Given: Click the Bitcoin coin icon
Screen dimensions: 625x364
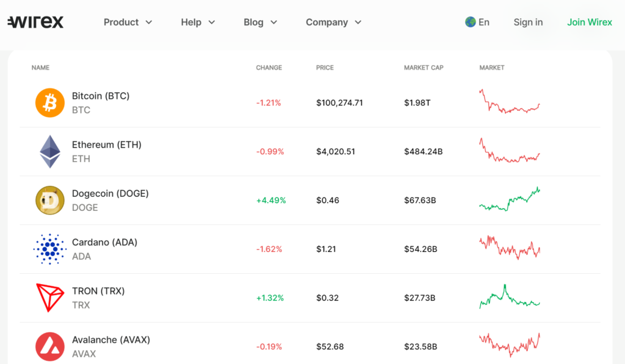Looking at the screenshot, I should pos(50,103).
